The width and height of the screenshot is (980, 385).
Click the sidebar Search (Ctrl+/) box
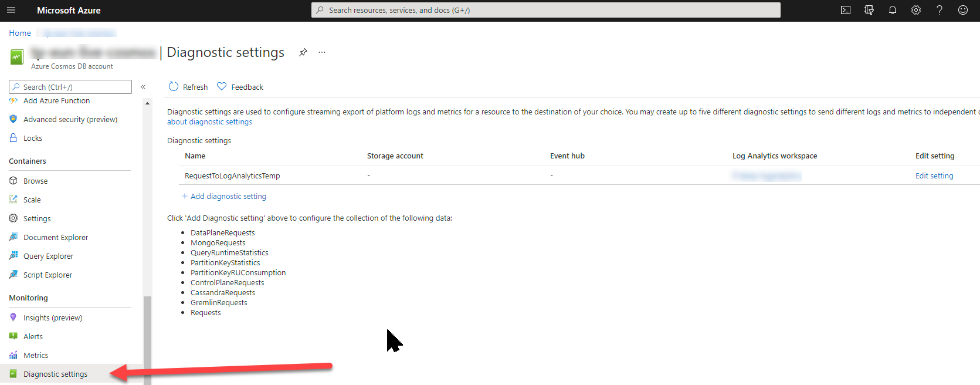(70, 87)
